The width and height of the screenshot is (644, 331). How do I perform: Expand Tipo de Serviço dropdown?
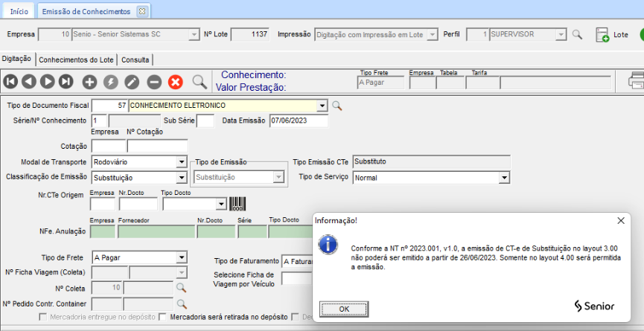(504, 178)
